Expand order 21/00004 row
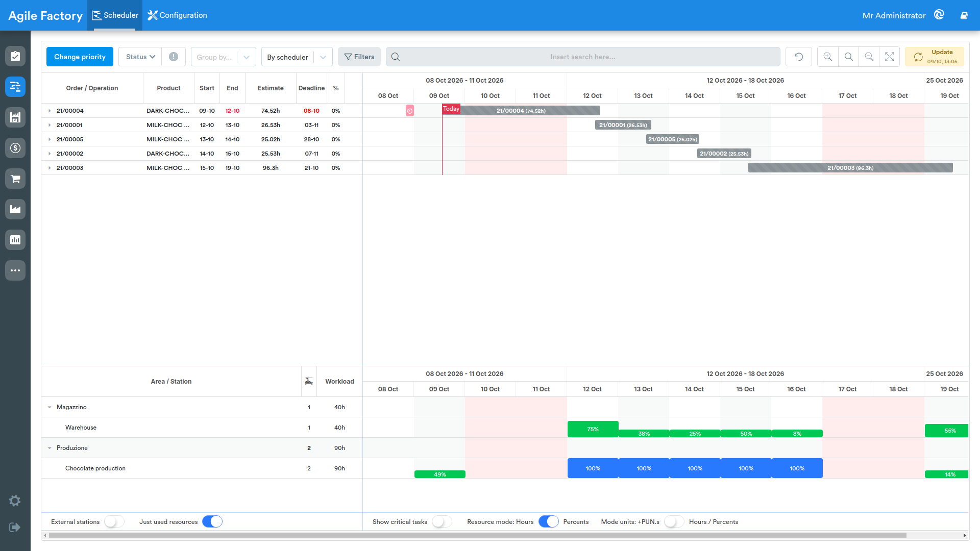980x551 pixels. coord(50,111)
